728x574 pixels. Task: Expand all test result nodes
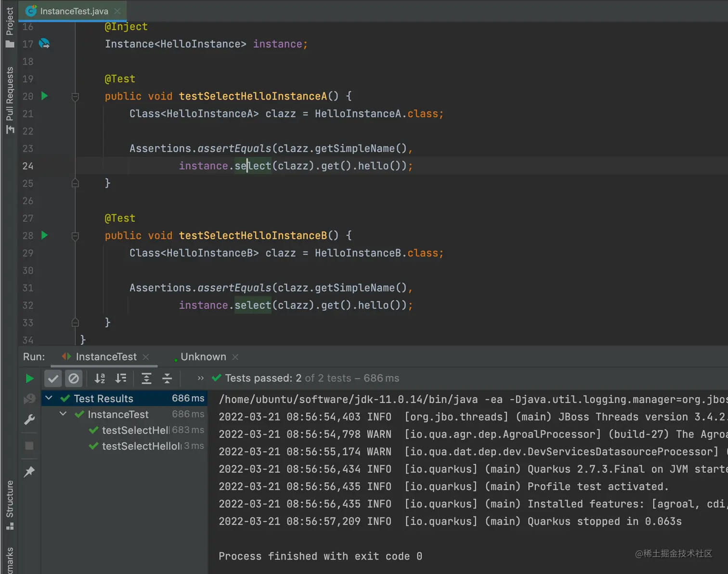146,379
